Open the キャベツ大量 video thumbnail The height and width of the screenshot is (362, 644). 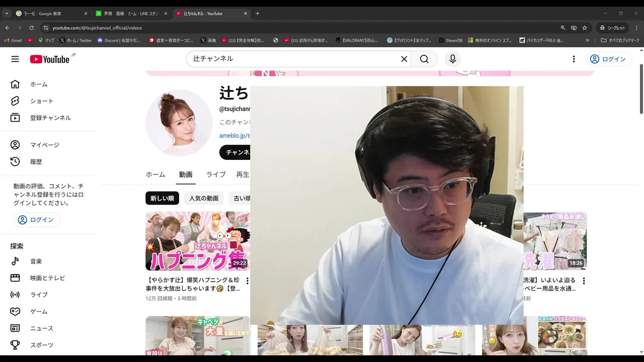198,335
